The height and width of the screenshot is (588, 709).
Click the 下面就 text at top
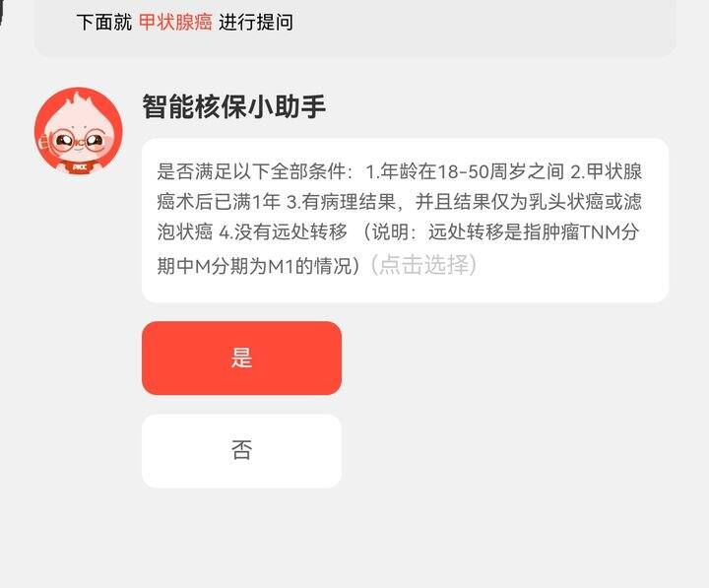click(x=104, y=22)
